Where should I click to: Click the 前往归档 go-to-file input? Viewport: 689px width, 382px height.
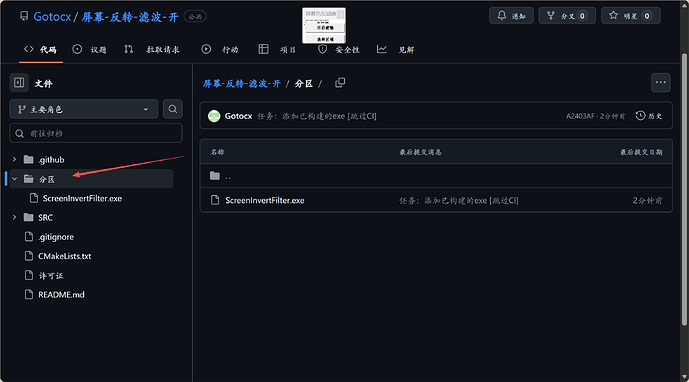(x=96, y=133)
